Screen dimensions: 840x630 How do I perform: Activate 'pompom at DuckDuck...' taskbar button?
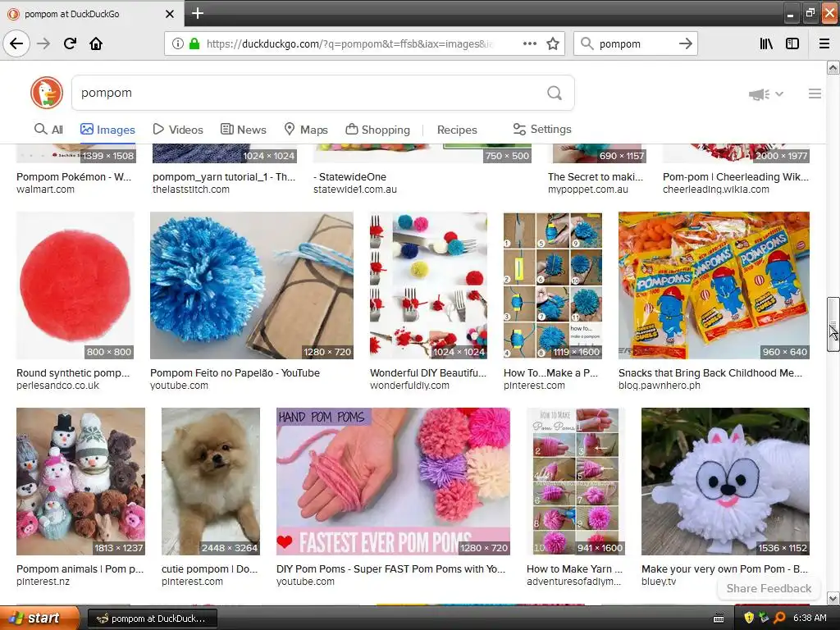click(x=152, y=619)
